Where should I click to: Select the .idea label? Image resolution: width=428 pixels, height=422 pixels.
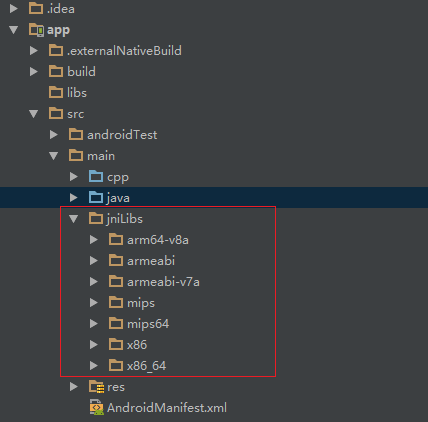61,9
